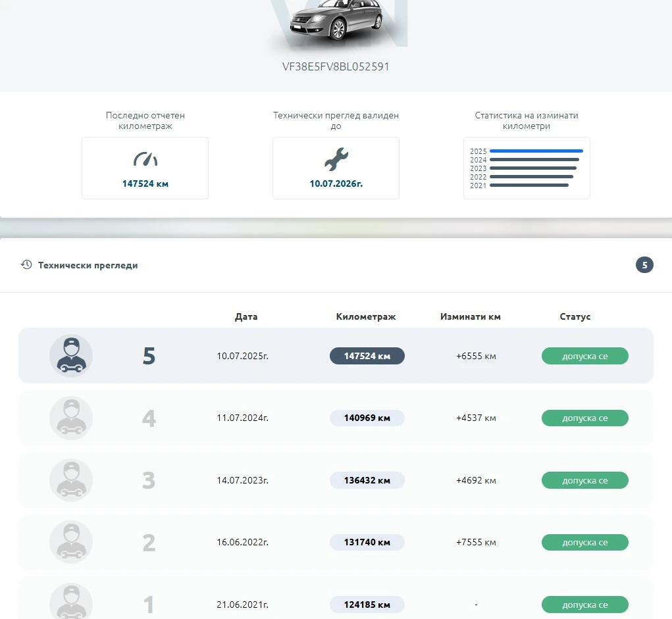This screenshot has height=619, width=672.
Task: Click the 'допуска се' status for 16.06.2022г.
Action: coord(584,542)
